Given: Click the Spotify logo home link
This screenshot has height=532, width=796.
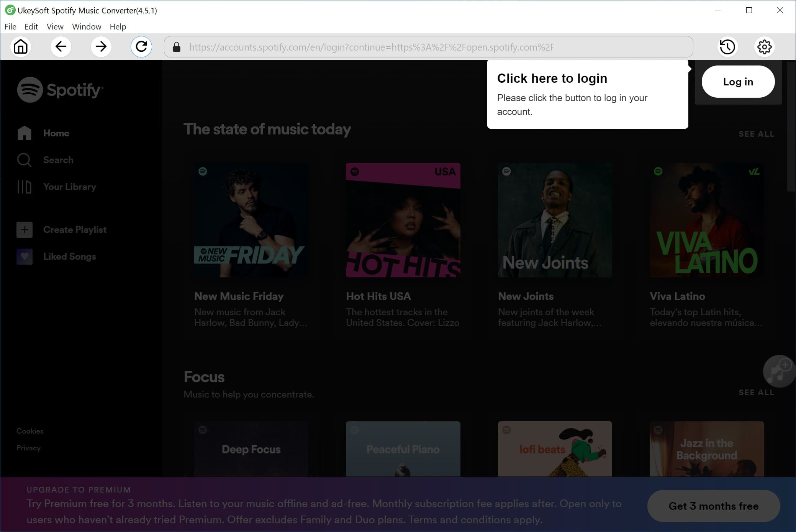Looking at the screenshot, I should point(59,90).
